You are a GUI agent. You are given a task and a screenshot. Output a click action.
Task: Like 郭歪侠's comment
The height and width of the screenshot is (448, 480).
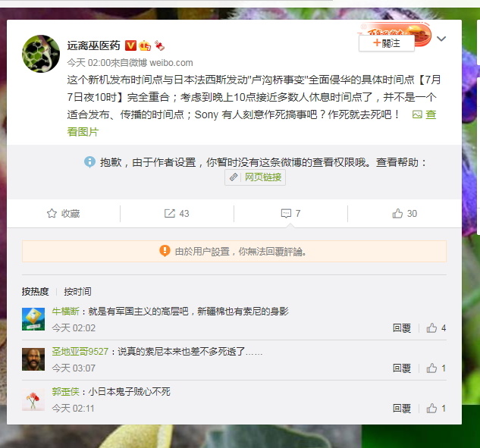coord(431,409)
